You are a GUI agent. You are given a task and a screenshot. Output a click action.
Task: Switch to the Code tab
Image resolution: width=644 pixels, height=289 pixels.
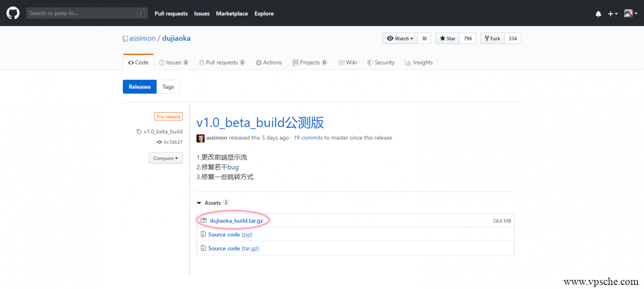[x=138, y=62]
